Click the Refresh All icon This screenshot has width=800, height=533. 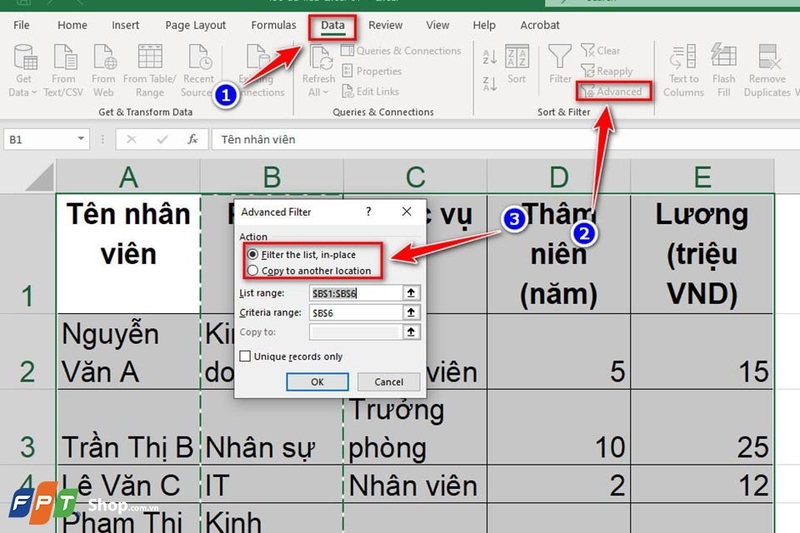[320, 59]
